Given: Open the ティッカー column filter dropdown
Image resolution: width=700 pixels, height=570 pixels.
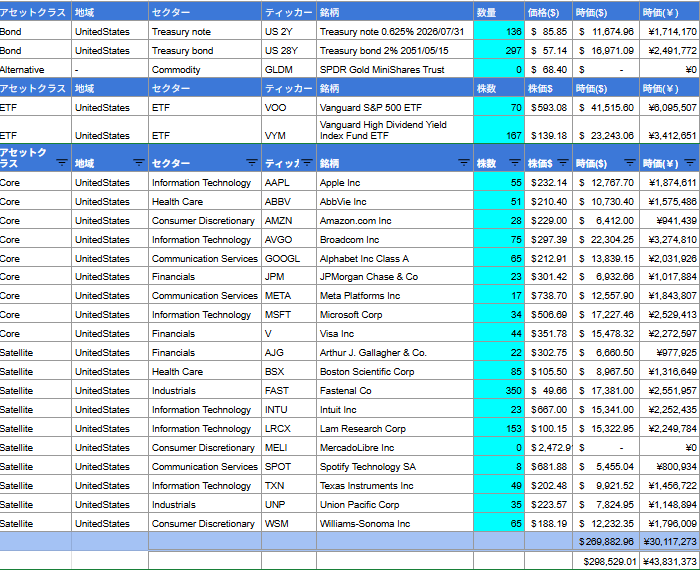Looking at the screenshot, I should [307, 162].
